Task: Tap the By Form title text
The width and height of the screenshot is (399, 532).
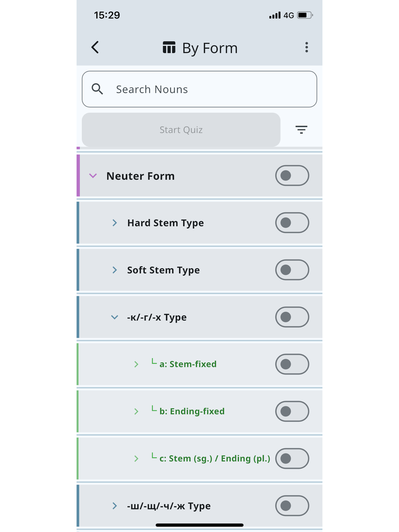Action: 210,48
